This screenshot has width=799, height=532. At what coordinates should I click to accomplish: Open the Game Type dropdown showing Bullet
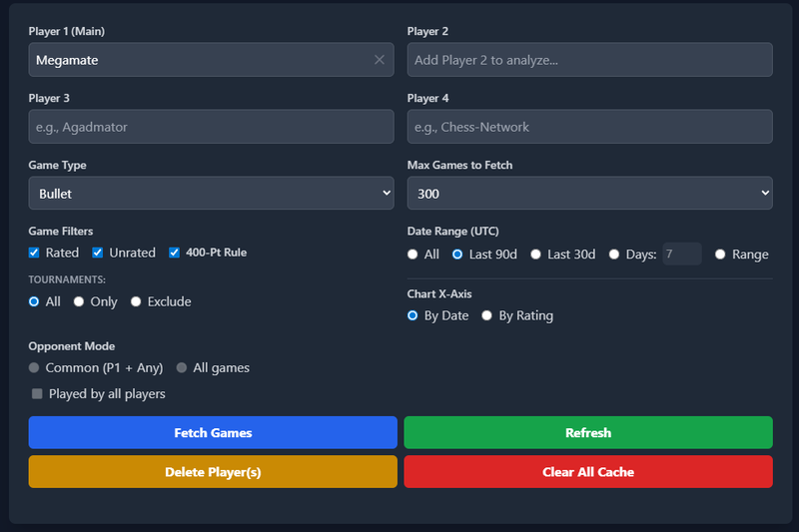[x=211, y=193]
